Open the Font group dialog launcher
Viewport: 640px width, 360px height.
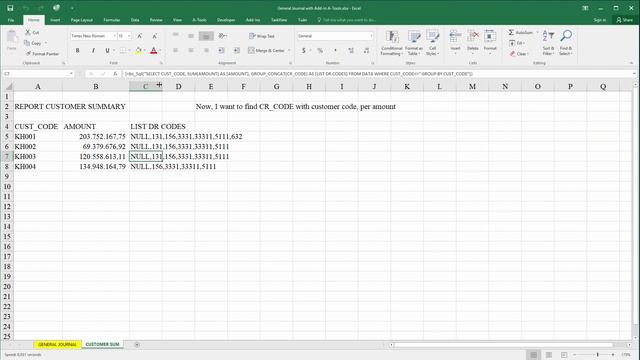click(161, 63)
